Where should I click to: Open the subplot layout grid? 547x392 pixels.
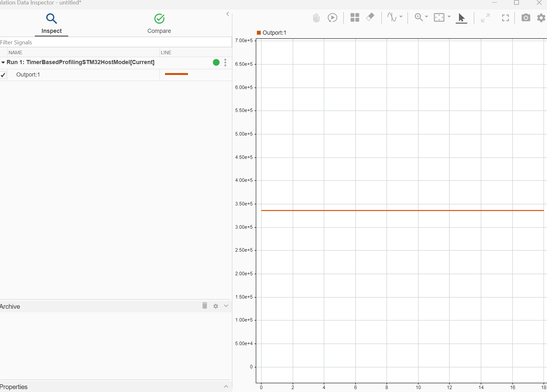coord(355,18)
